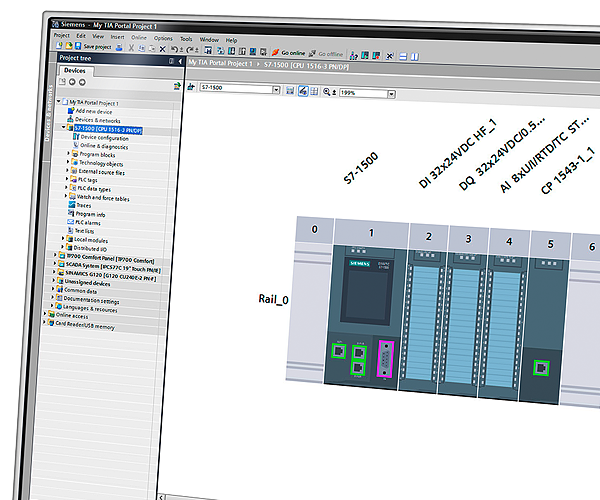Collapse the Project tree panel arrow
The image size is (600, 500).
180,61
